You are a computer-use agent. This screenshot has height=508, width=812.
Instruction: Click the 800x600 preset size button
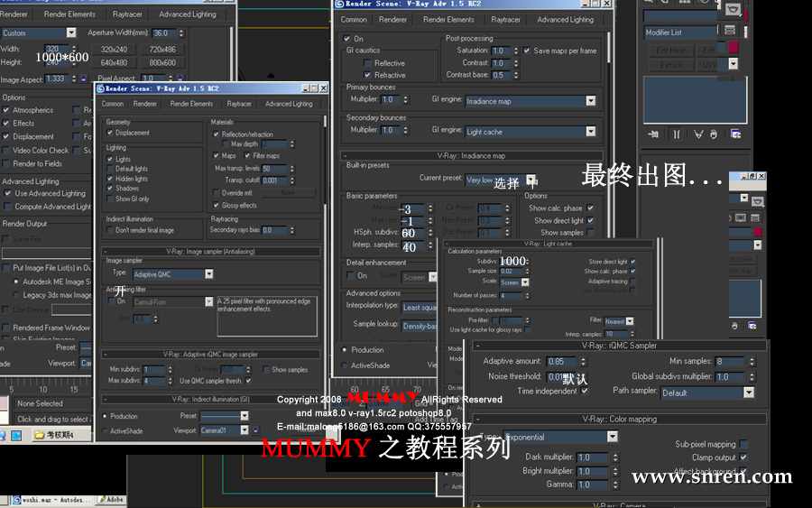tap(162, 62)
